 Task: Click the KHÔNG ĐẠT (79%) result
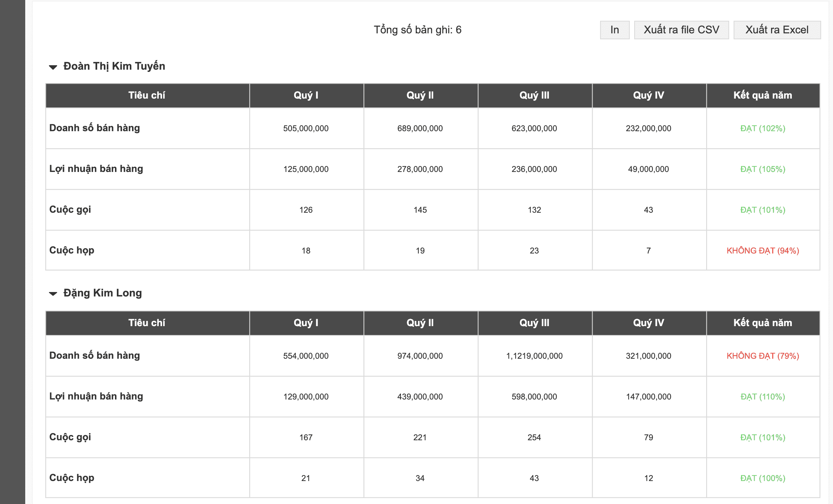tap(763, 356)
